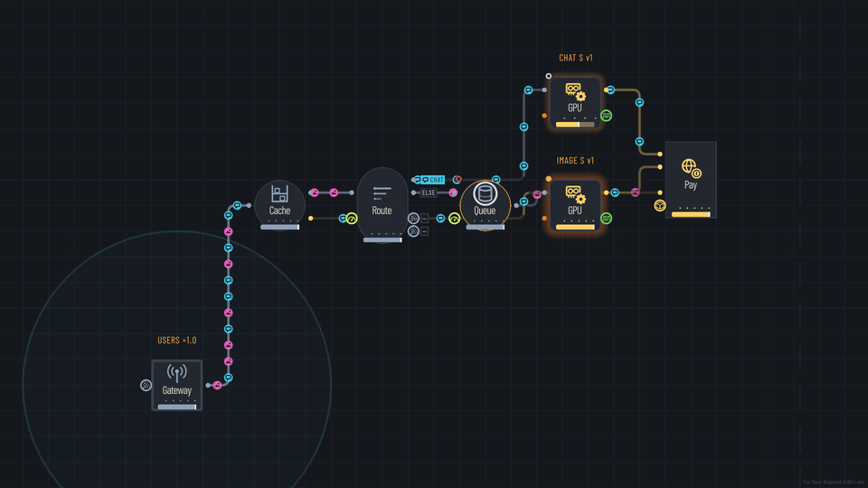Click the Queue capacity bar
Screen dimensions: 868x488
[x=485, y=227]
